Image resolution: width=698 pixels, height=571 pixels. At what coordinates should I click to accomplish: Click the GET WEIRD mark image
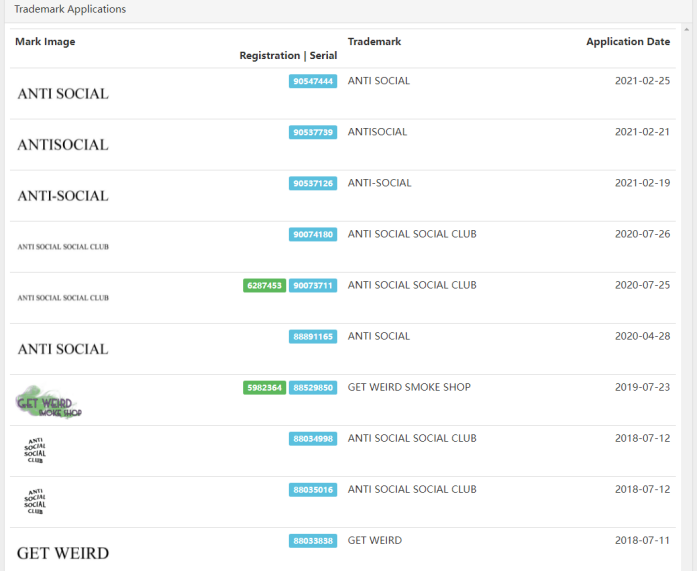click(63, 553)
